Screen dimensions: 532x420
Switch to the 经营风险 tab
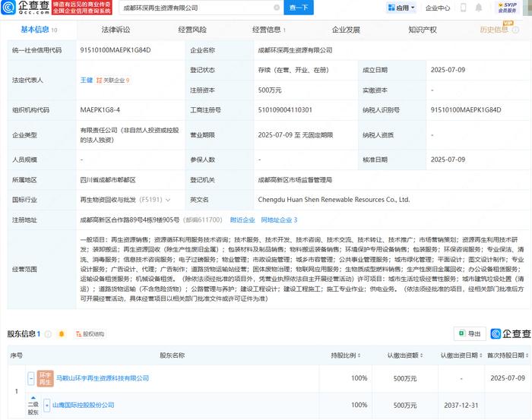(192, 30)
